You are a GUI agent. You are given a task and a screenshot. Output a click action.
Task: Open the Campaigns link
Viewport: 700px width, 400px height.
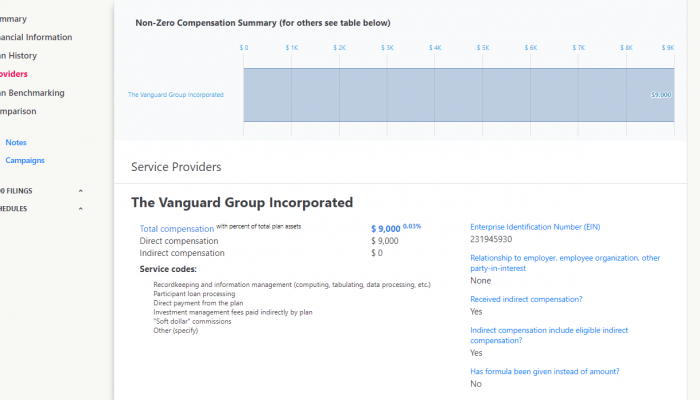pos(25,160)
